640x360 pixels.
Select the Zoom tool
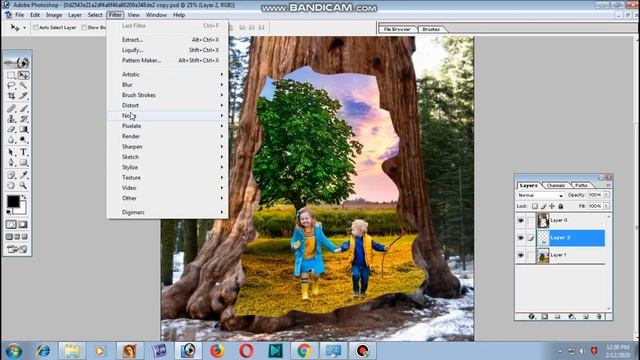(x=23, y=186)
